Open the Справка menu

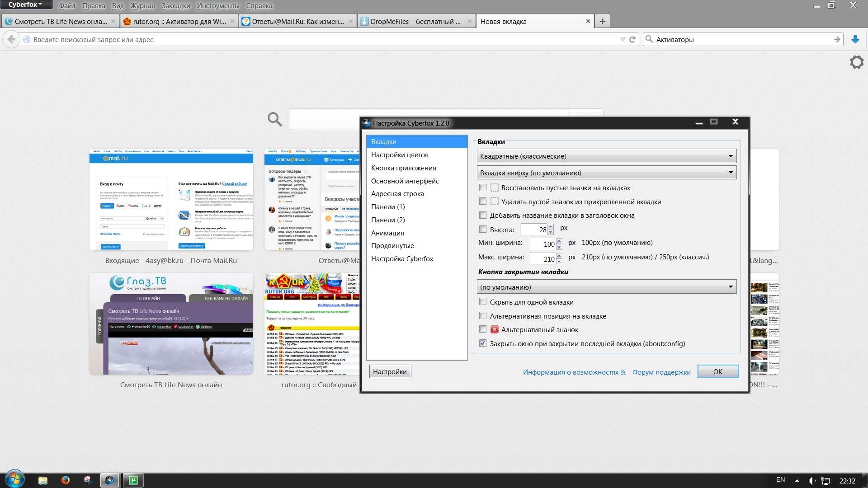tap(259, 6)
